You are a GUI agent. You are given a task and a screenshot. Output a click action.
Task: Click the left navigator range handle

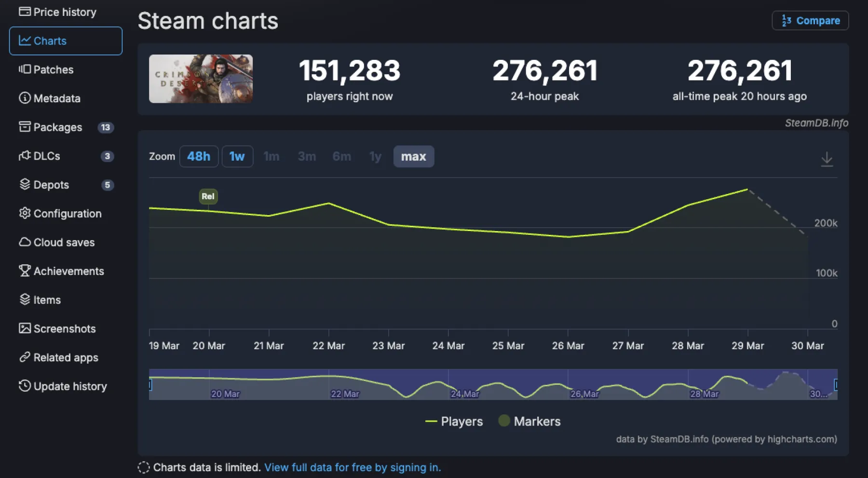(x=150, y=384)
